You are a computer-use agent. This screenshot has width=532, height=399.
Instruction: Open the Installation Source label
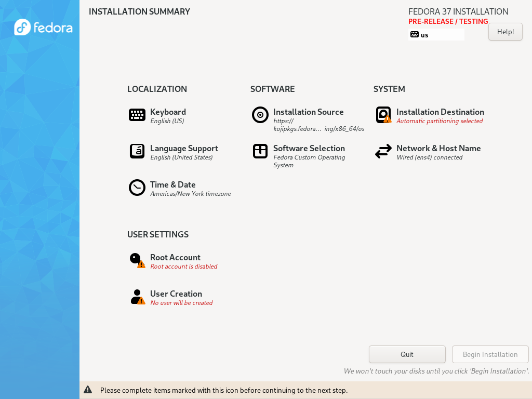click(x=308, y=112)
